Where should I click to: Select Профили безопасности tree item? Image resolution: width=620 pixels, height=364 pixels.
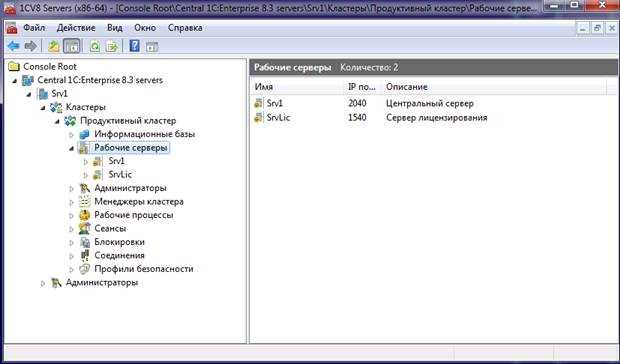coord(144,269)
